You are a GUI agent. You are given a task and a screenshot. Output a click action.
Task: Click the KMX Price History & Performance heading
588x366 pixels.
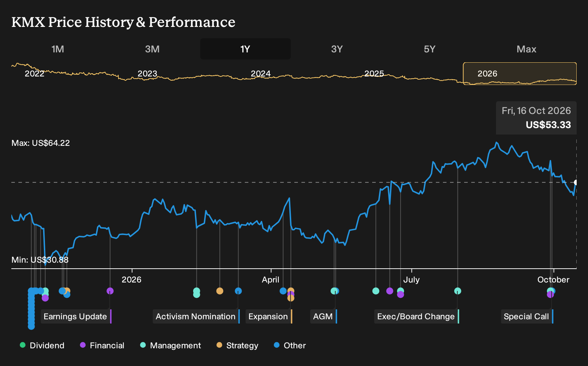coord(123,22)
